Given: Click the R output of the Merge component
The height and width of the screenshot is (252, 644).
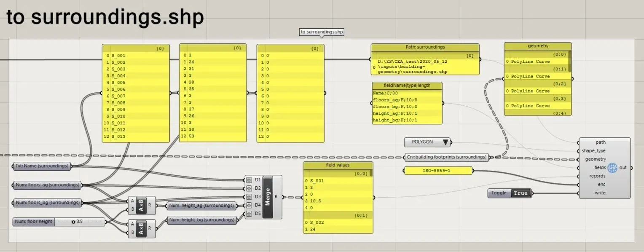Looking at the screenshot, I should pos(276,197).
